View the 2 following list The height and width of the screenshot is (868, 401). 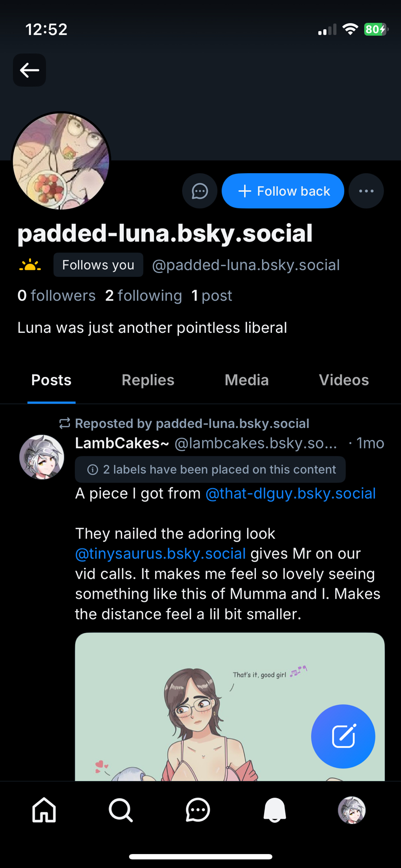click(x=143, y=296)
